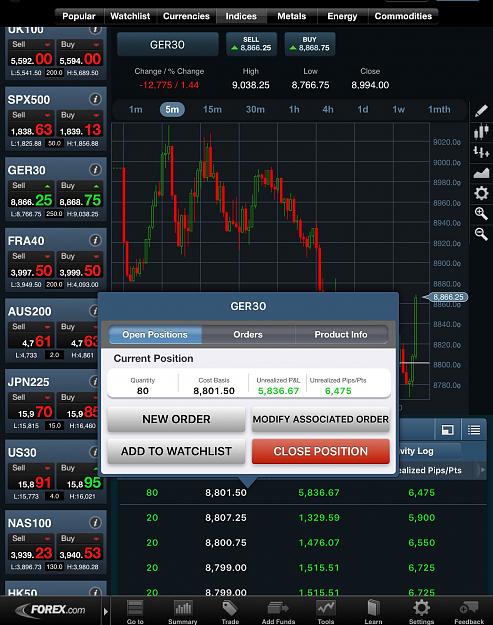Open Trade in bottom bar
This screenshot has width=493, height=625.
pyautogui.click(x=230, y=612)
